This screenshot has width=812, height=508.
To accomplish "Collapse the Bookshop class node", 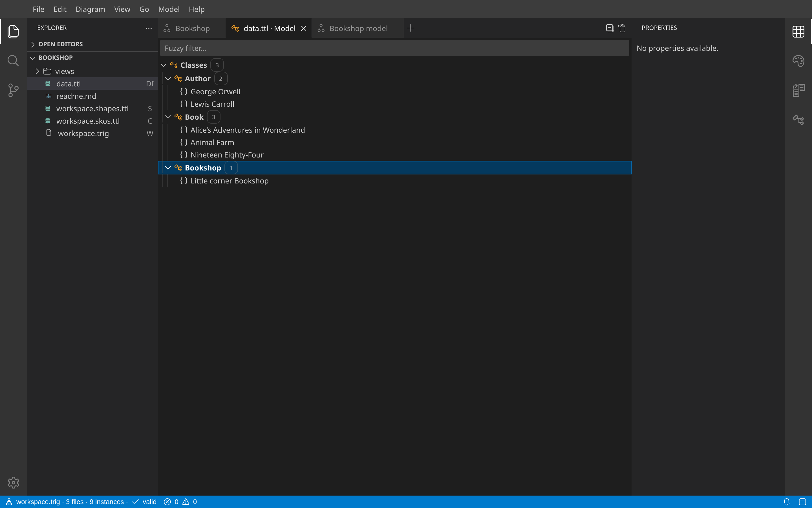I will pos(168,168).
